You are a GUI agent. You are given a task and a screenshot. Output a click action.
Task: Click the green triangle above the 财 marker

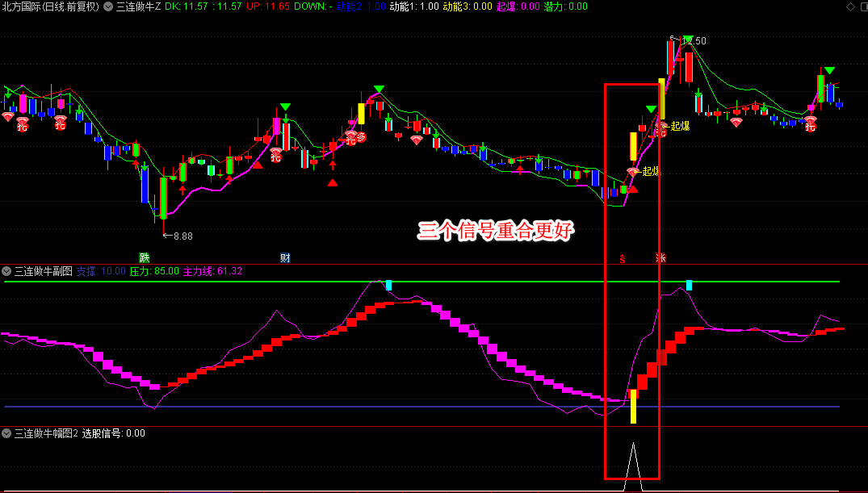(x=285, y=107)
